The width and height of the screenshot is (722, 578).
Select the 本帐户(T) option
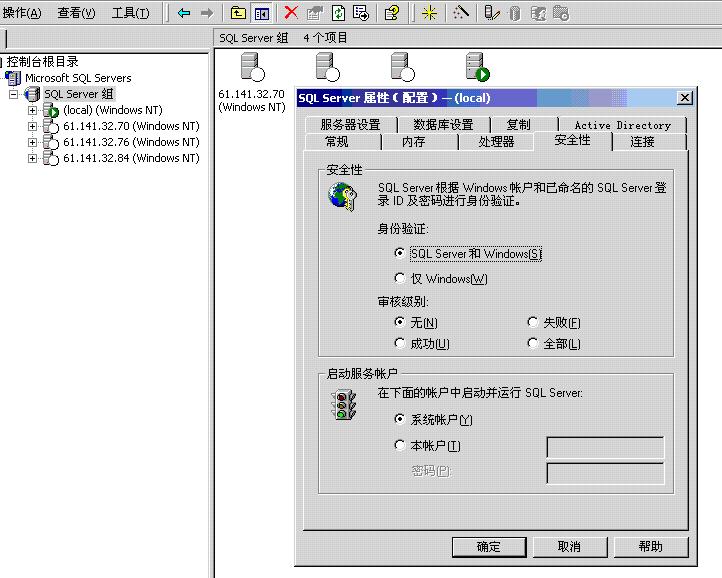(400, 445)
